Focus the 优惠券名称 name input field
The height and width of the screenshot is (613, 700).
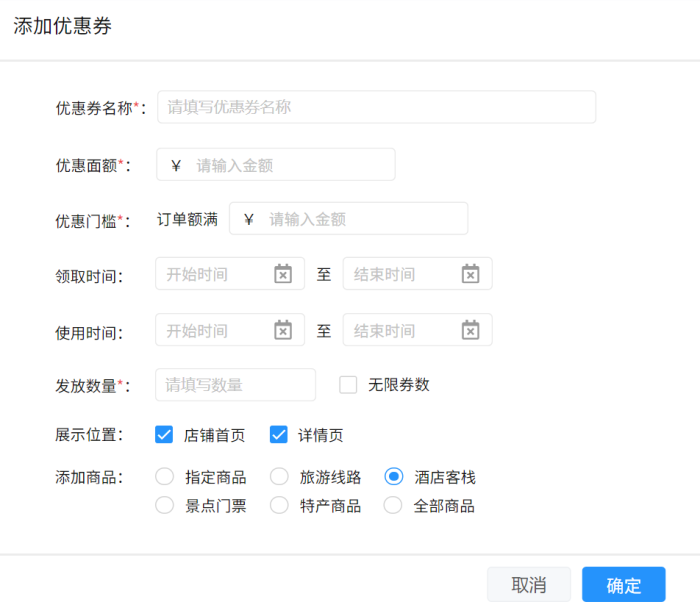coord(376,107)
